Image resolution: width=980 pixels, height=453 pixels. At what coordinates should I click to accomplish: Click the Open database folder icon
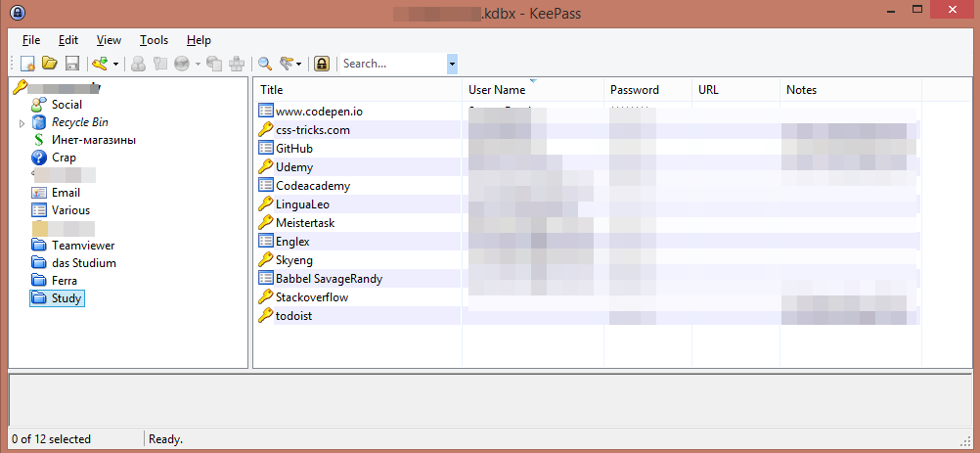tap(51, 64)
